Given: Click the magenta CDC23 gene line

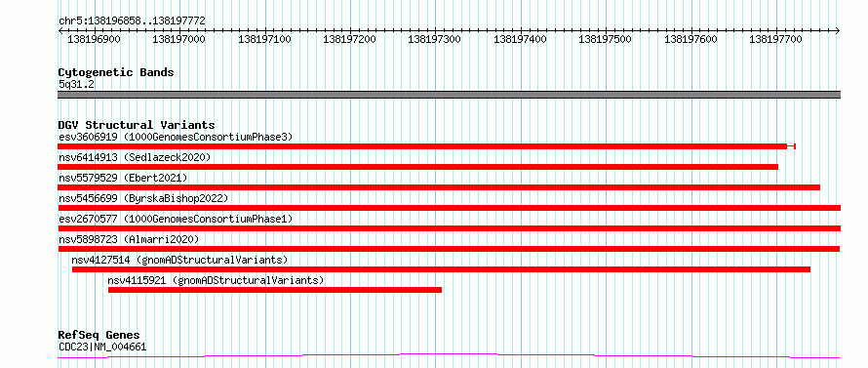Looking at the screenshot, I should (449, 355).
